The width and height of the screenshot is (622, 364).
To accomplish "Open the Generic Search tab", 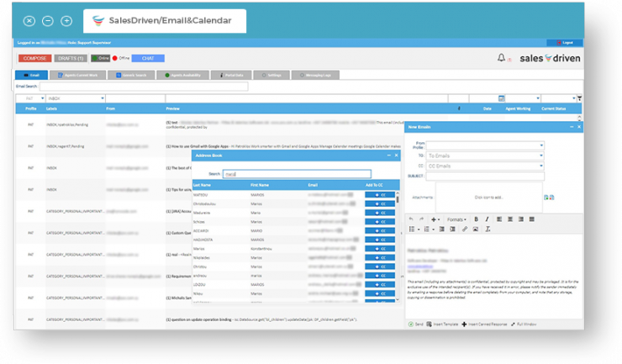I will (131, 75).
